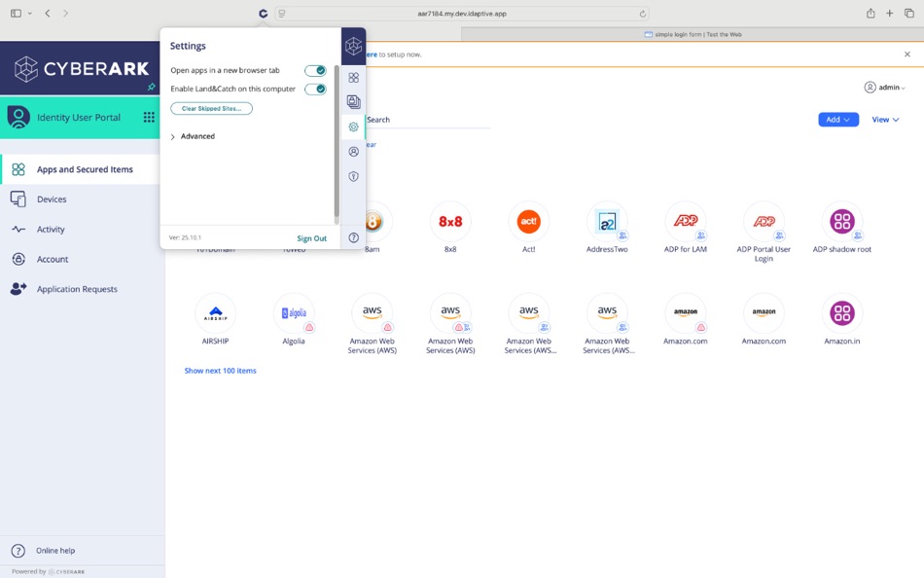Image resolution: width=924 pixels, height=578 pixels.
Task: Switch to the Activity section
Action: (56, 229)
